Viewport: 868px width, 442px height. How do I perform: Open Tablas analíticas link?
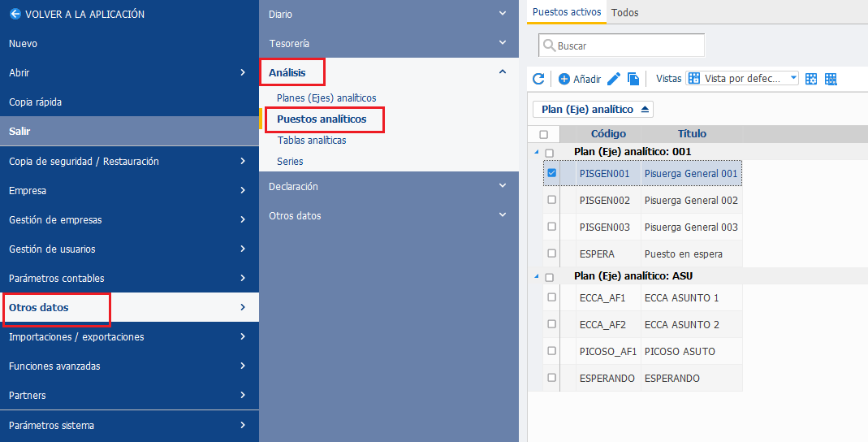[312, 140]
